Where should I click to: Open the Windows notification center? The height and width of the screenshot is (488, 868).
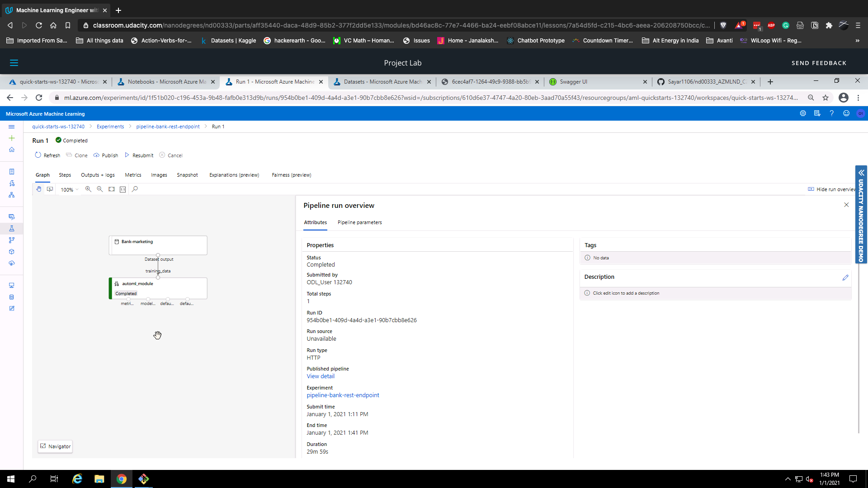pyautogui.click(x=853, y=479)
